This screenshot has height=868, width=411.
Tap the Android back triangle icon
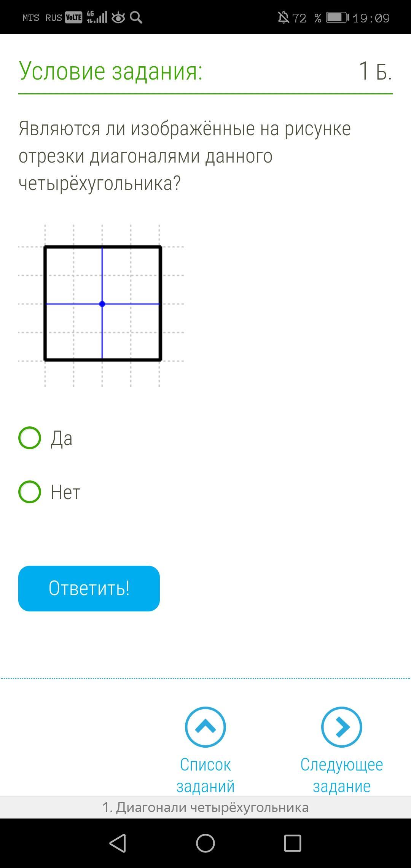118,843
